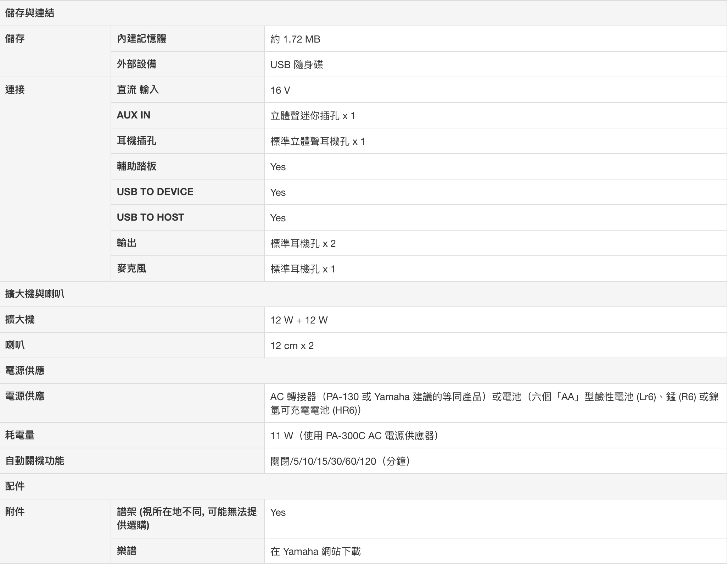Viewport: 728px width, 564px height.
Task: Click the USB TO DEVICE label
Action: [x=155, y=192]
